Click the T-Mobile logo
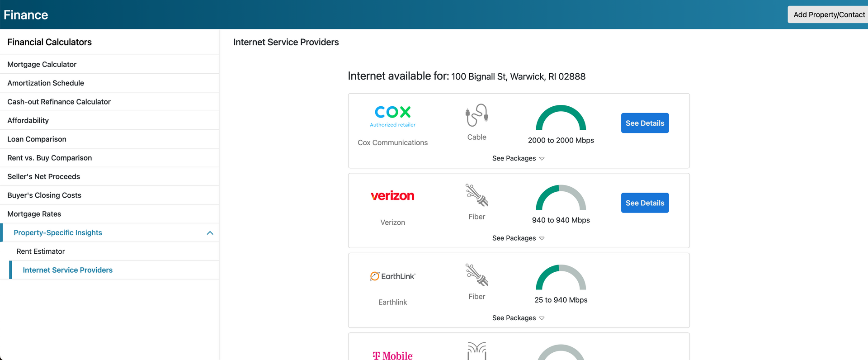868x360 pixels. [x=392, y=355]
